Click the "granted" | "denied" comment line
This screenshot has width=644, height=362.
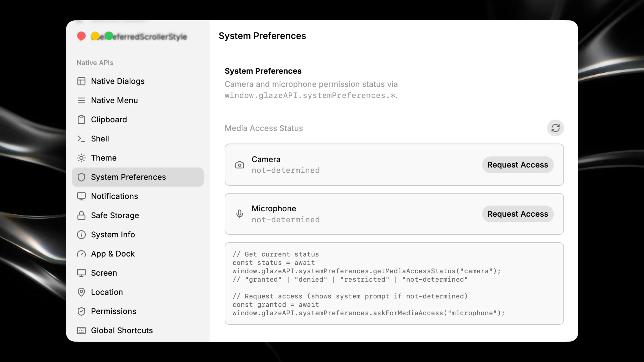click(350, 280)
